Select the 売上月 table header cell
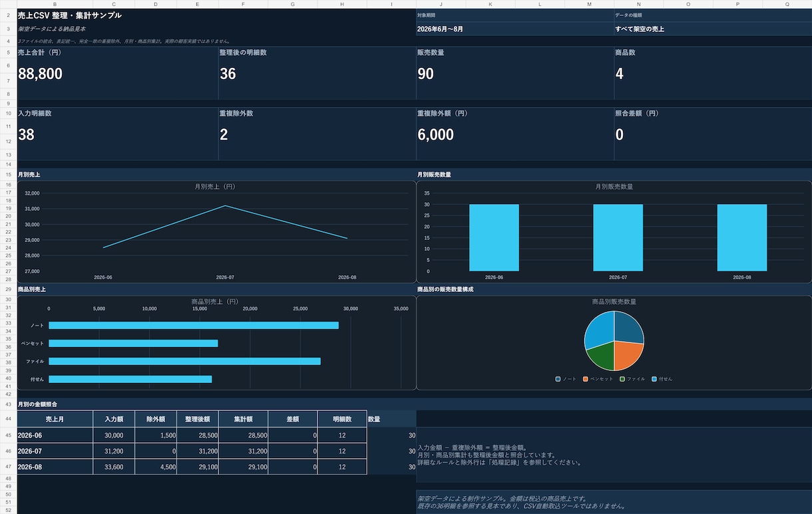 55,419
